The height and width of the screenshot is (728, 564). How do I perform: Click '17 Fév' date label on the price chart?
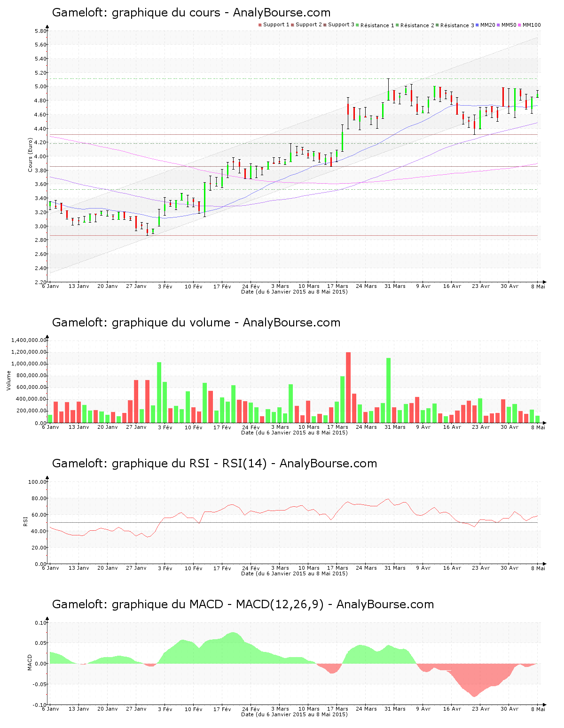pyautogui.click(x=222, y=286)
